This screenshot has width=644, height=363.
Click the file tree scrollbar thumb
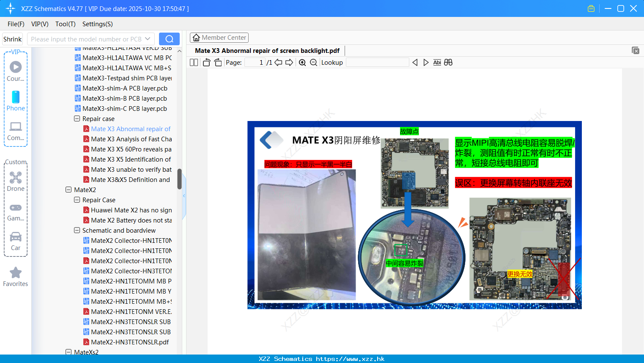coord(179,179)
